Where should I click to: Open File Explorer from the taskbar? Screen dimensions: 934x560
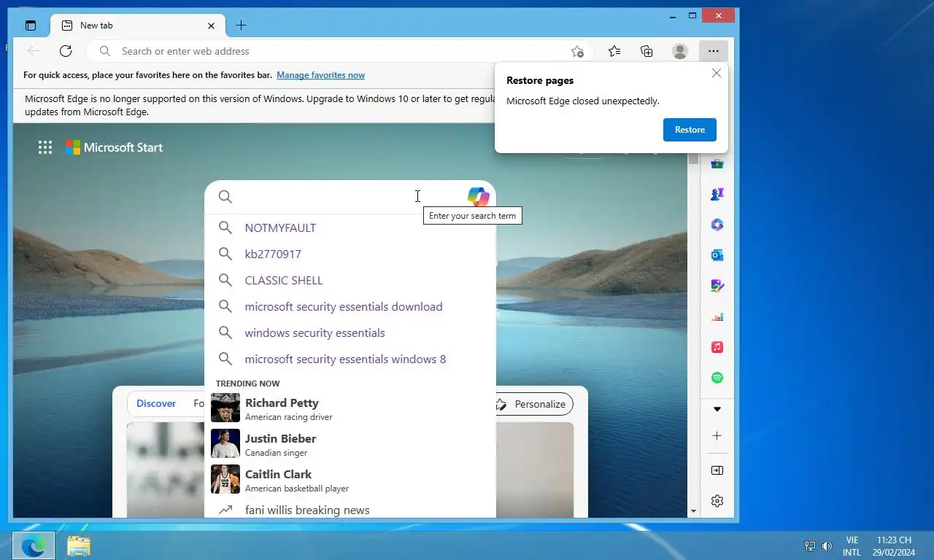pyautogui.click(x=78, y=545)
